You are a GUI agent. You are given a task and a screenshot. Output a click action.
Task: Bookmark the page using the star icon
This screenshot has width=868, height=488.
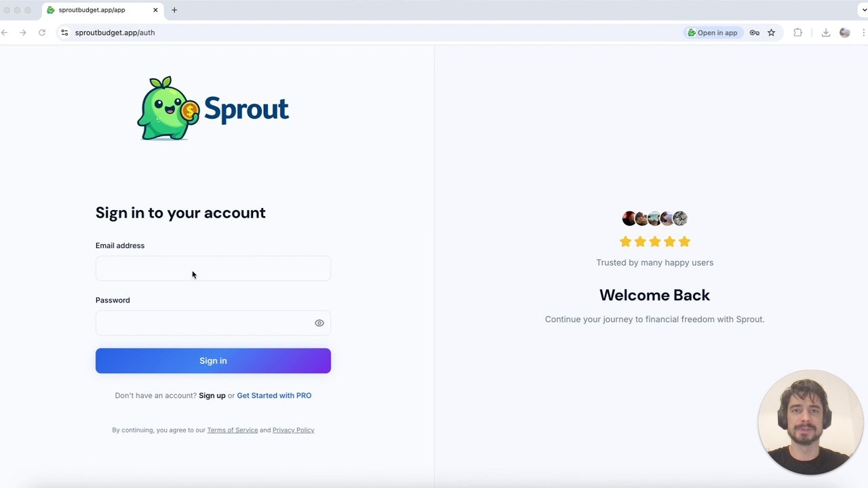click(771, 32)
